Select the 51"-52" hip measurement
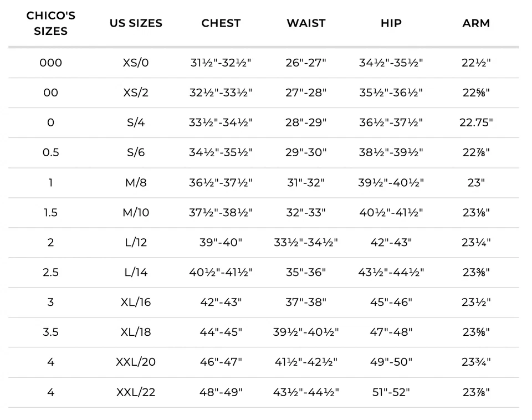532x420 pixels. click(x=391, y=392)
